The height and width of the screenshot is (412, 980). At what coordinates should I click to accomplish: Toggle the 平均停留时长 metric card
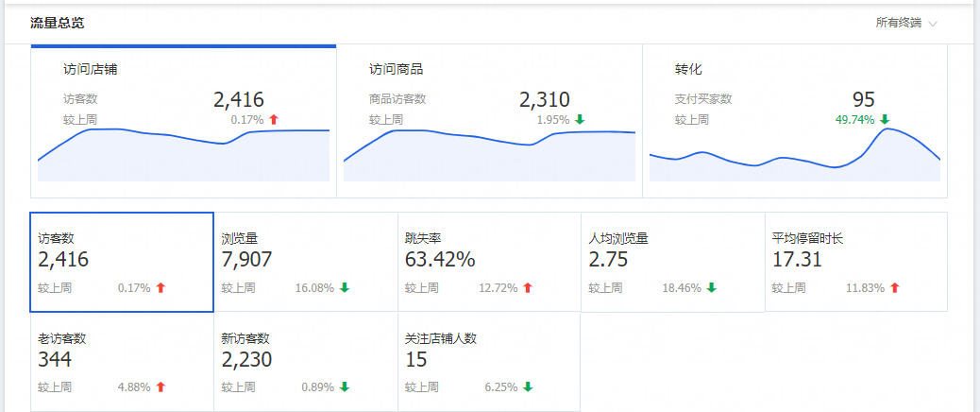(x=855, y=262)
